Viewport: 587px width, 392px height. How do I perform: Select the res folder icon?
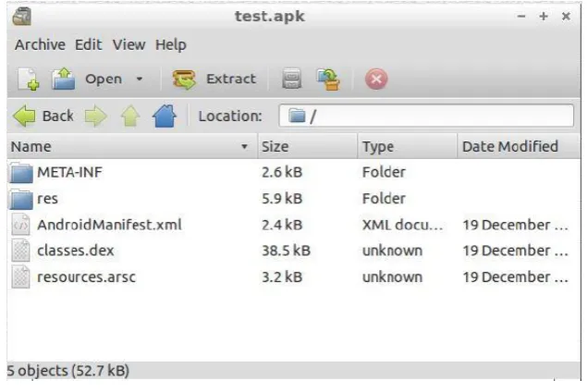[x=21, y=199]
